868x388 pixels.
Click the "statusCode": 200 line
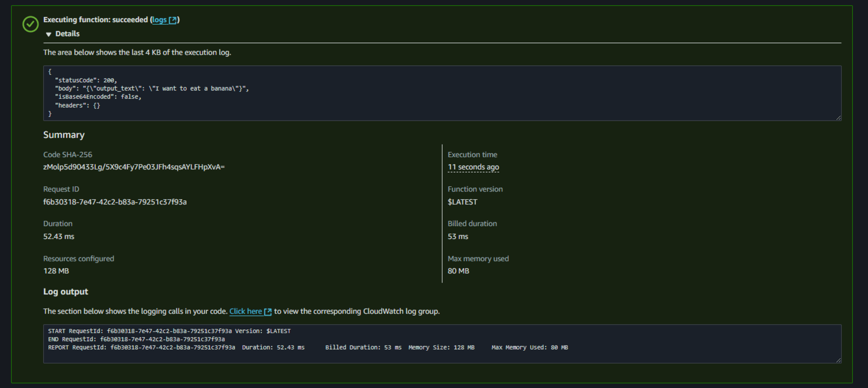[86, 80]
